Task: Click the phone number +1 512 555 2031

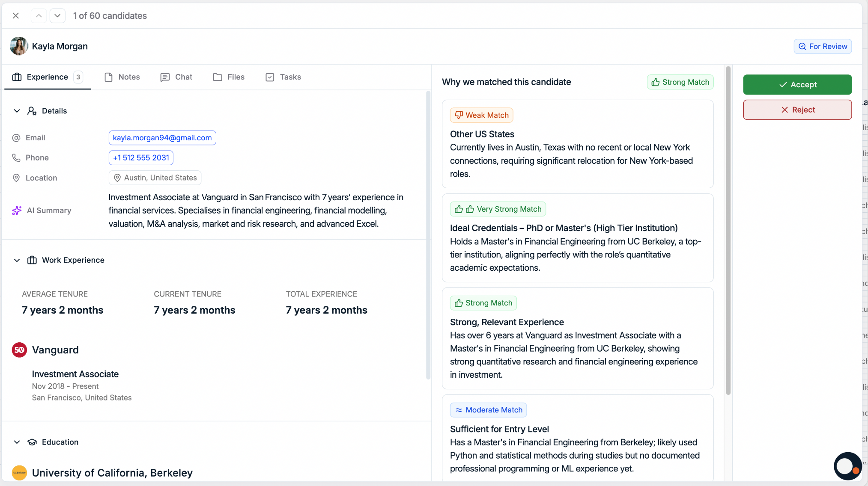Action: [141, 158]
